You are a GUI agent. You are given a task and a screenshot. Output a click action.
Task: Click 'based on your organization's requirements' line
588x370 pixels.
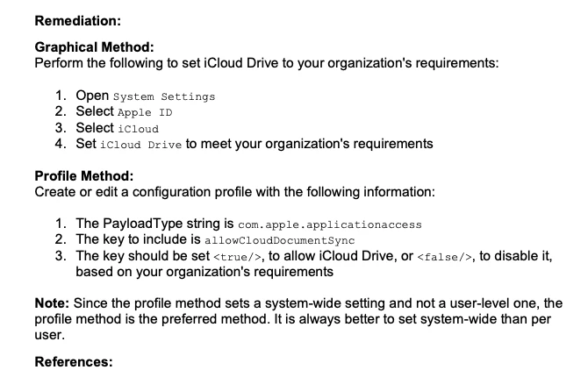pos(204,272)
